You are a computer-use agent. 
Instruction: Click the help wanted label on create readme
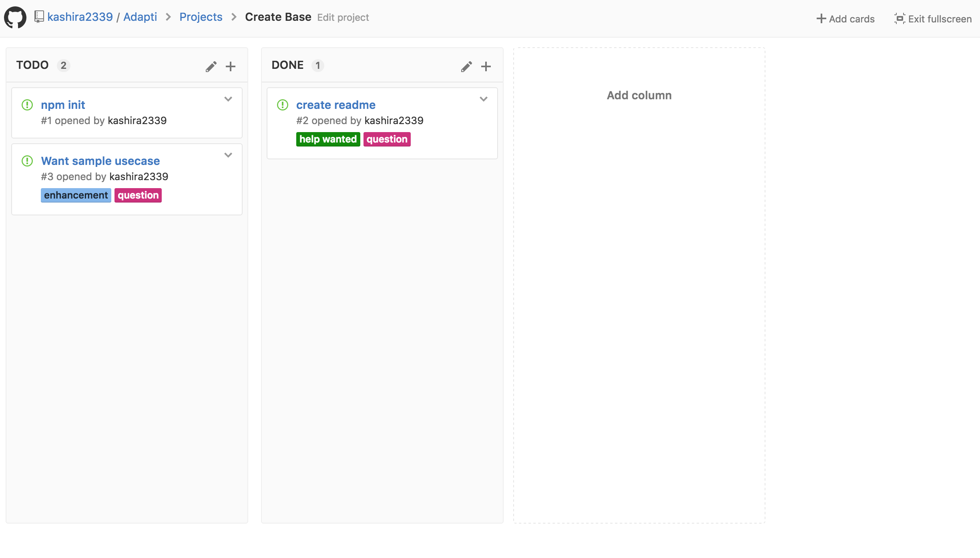(328, 138)
